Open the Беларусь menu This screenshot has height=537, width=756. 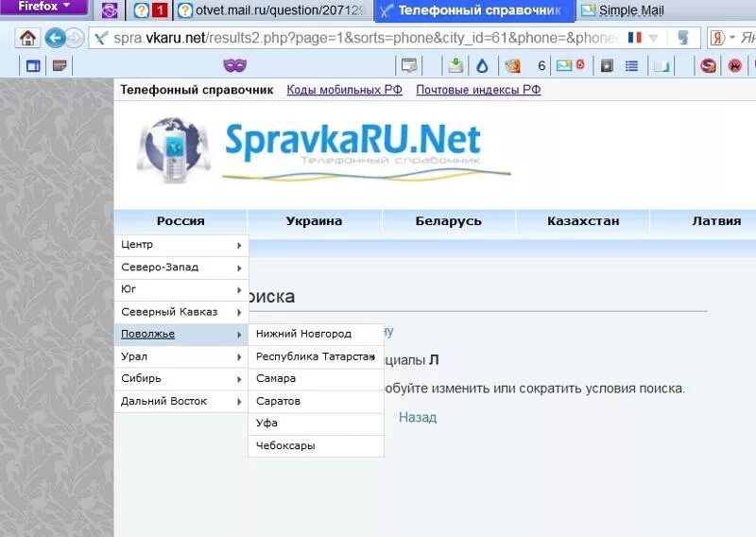(448, 221)
